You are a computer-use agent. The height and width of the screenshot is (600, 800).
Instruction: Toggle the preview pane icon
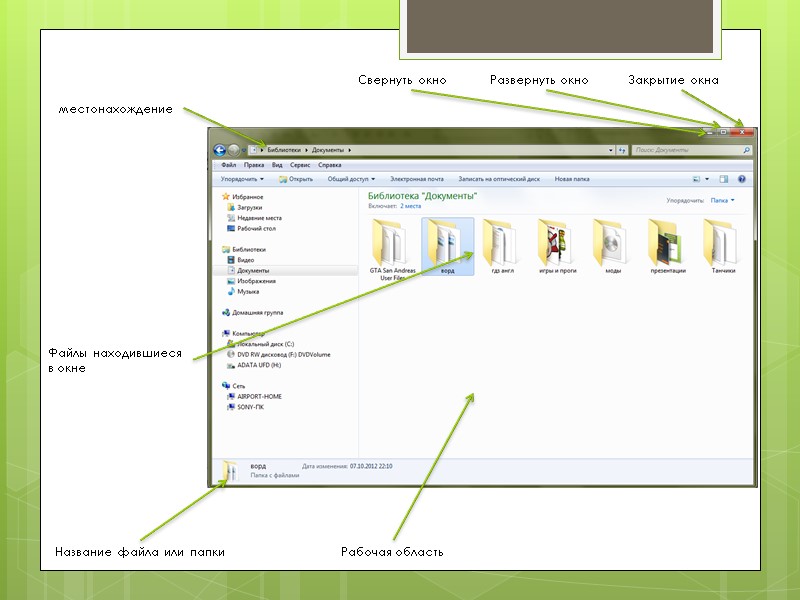click(723, 179)
